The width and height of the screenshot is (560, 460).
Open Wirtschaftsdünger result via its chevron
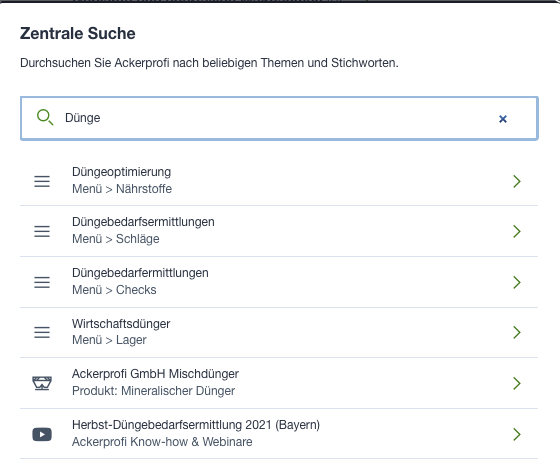pos(516,332)
